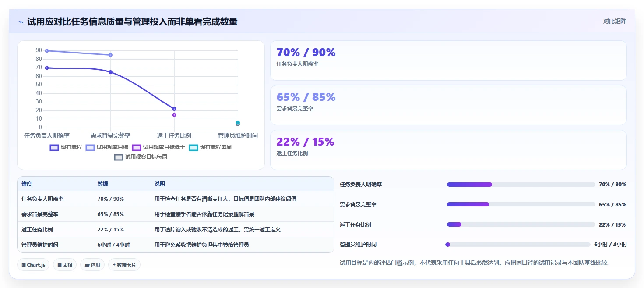
Task: Click the 数据卡片 tag chip
Action: point(124,265)
